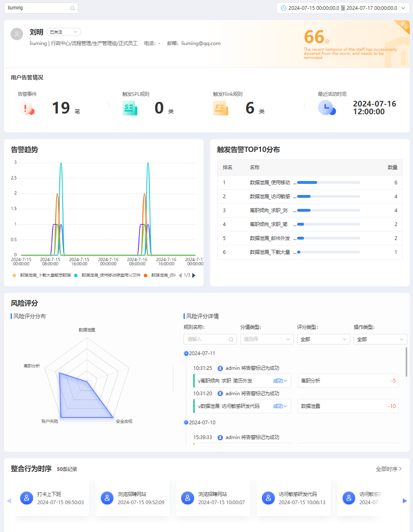Click the green SPL rules icon
The height and width of the screenshot is (532, 413).
click(130, 108)
